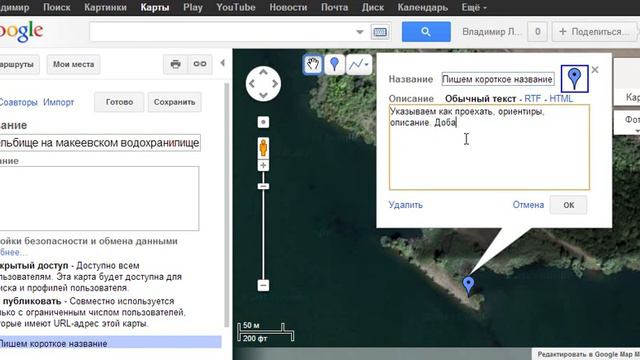Change the placemark icon in dialog
Viewport: 640px width, 360px height.
click(574, 79)
